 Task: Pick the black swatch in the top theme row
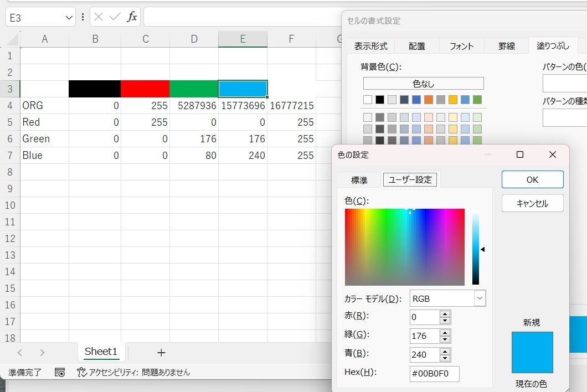coord(379,100)
